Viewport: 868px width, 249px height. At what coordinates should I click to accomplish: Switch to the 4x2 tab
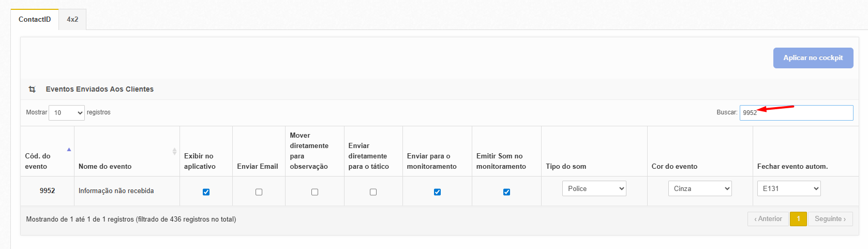(x=72, y=19)
